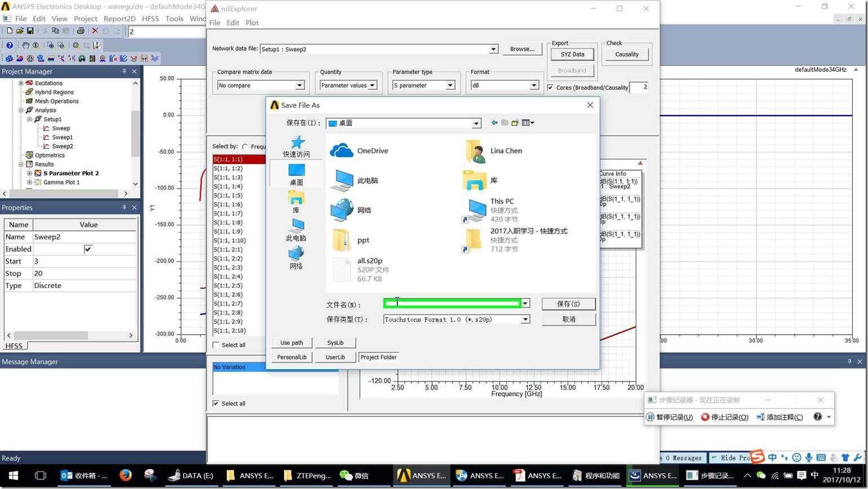Click the New project icon in ANSYS toolbar
This screenshot has height=489, width=868.
(x=9, y=31)
